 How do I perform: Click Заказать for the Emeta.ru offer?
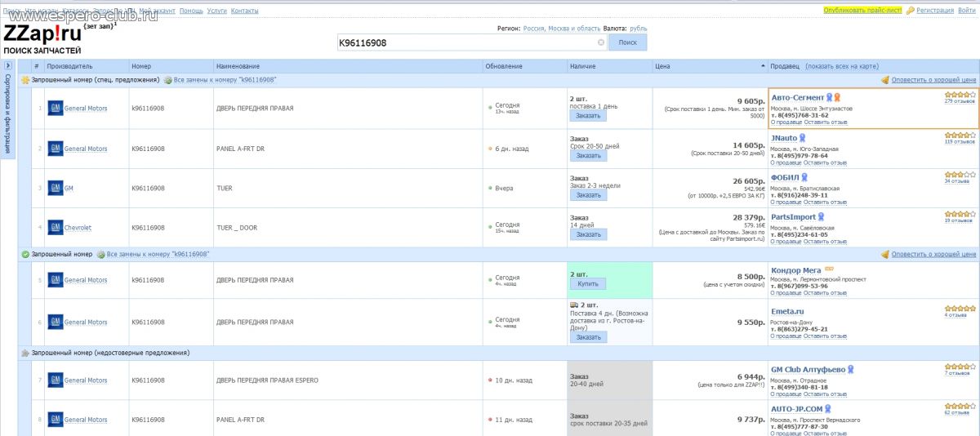click(x=588, y=337)
